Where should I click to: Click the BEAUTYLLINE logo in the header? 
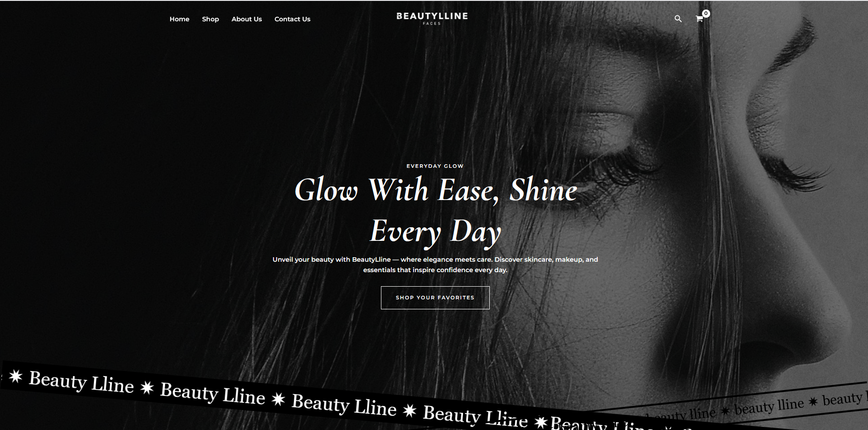pos(432,16)
